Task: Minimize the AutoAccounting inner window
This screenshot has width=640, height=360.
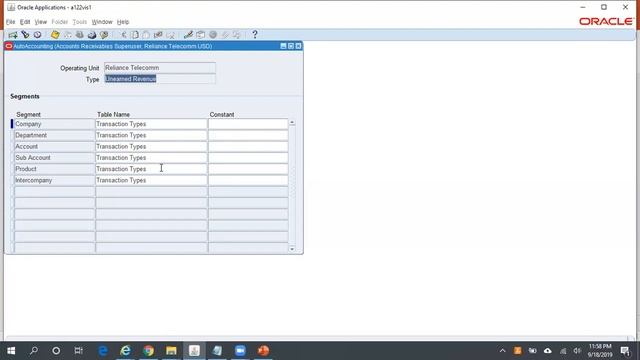Action: coord(283,46)
